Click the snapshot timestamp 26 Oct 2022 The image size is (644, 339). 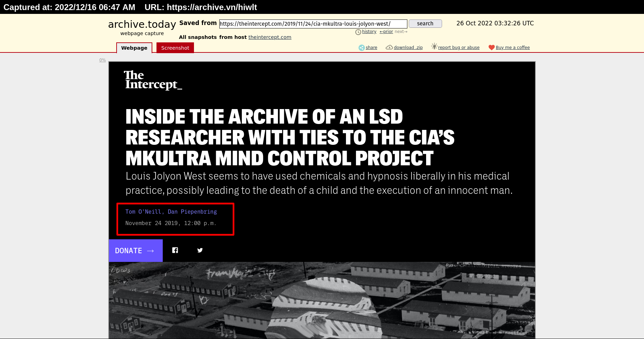[495, 23]
